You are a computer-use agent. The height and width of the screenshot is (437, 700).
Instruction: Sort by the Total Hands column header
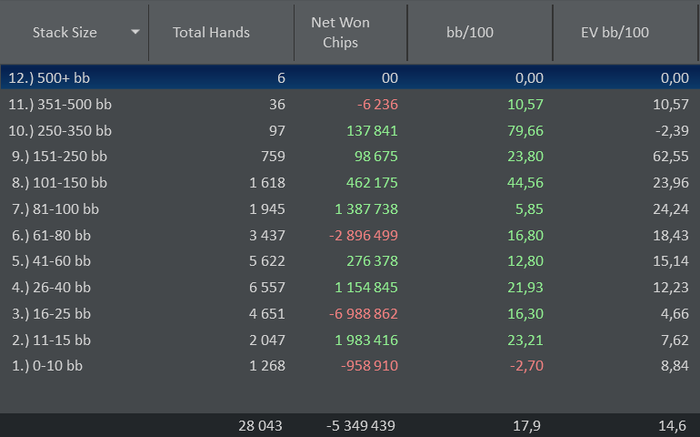[x=211, y=32]
